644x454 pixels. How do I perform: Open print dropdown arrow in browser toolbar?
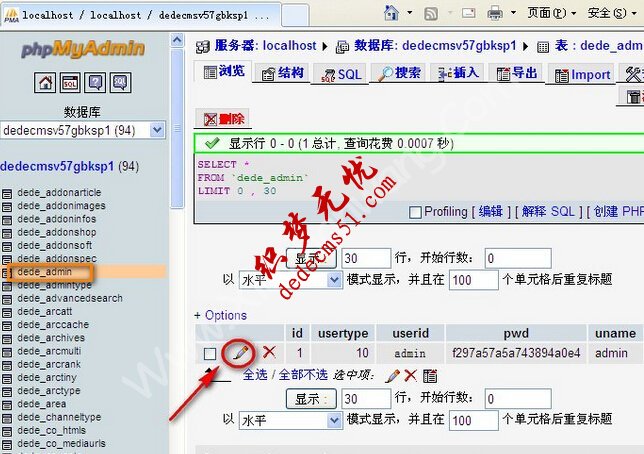[x=513, y=13]
